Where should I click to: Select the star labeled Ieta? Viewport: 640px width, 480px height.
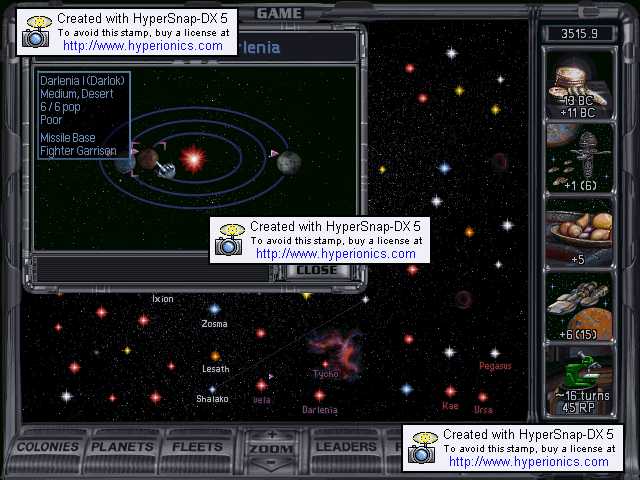click(x=262, y=385)
